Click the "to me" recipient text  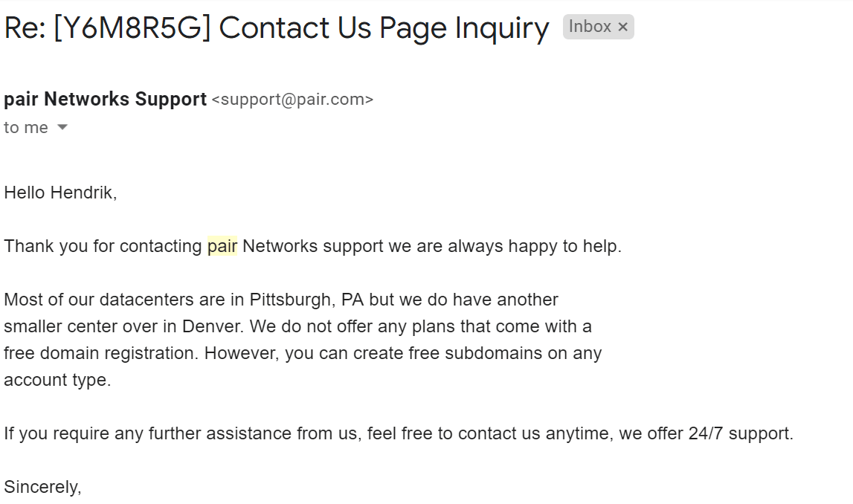(x=25, y=127)
